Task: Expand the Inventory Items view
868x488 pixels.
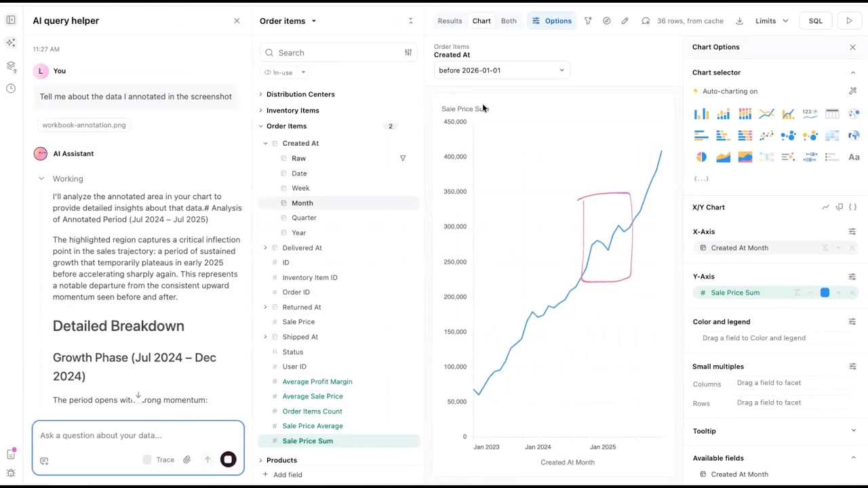Action: click(260, 110)
